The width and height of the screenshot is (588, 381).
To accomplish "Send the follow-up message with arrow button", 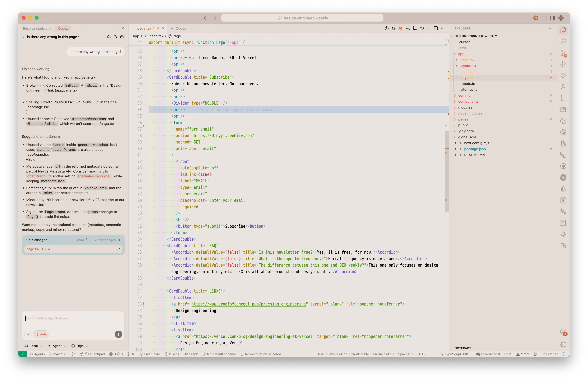I will pyautogui.click(x=118, y=334).
